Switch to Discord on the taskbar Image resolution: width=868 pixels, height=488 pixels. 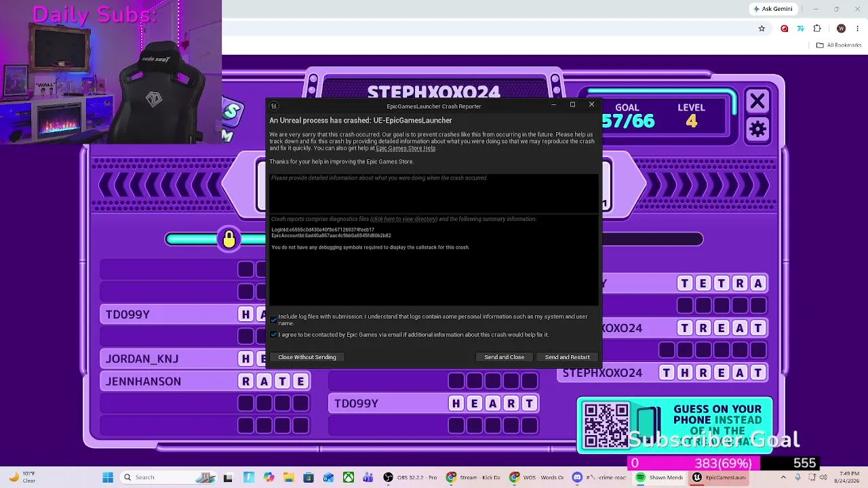pyautogui.click(x=599, y=477)
